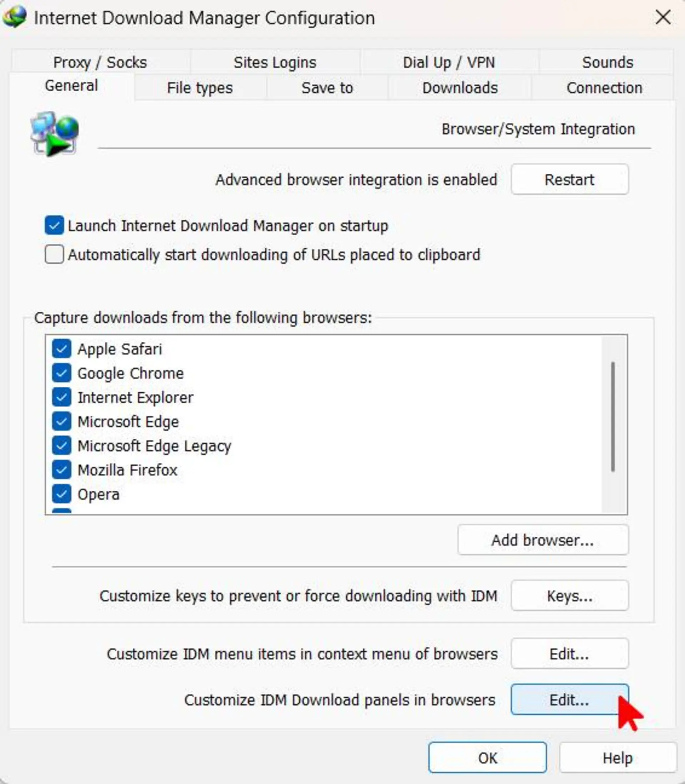Viewport: 685px width, 784px height.
Task: Enable automatic downloading of clipboard URLs
Action: point(54,254)
